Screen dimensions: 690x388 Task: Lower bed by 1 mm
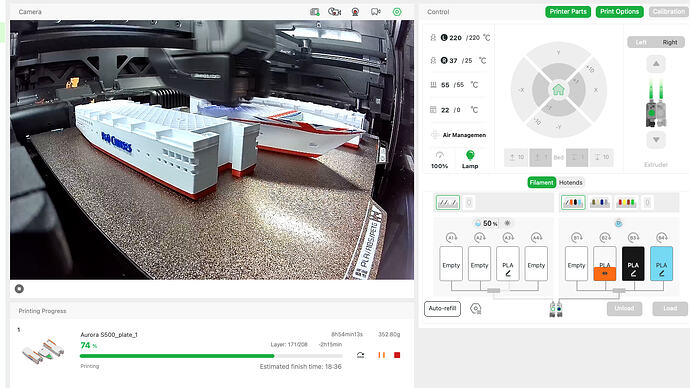pyautogui.click(x=577, y=157)
